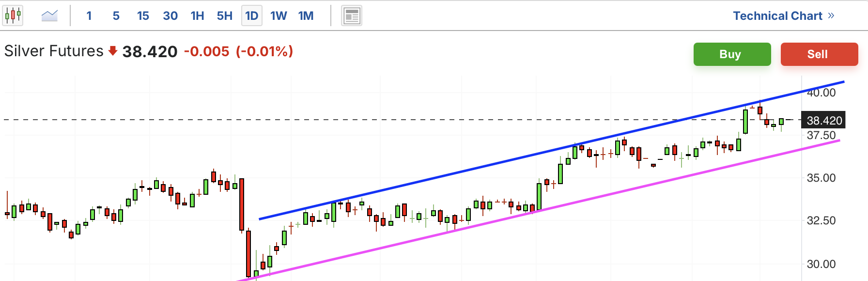This screenshot has width=868, height=281.
Task: Click the 38.420 last price value
Action: 150,51
